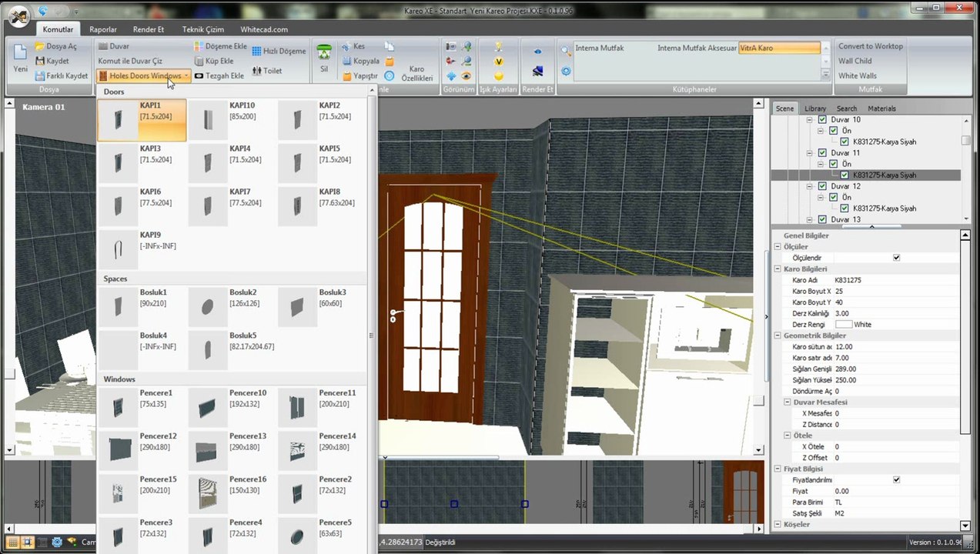Choose the Toilet tool icon
The image size is (980, 554).
[x=257, y=70]
